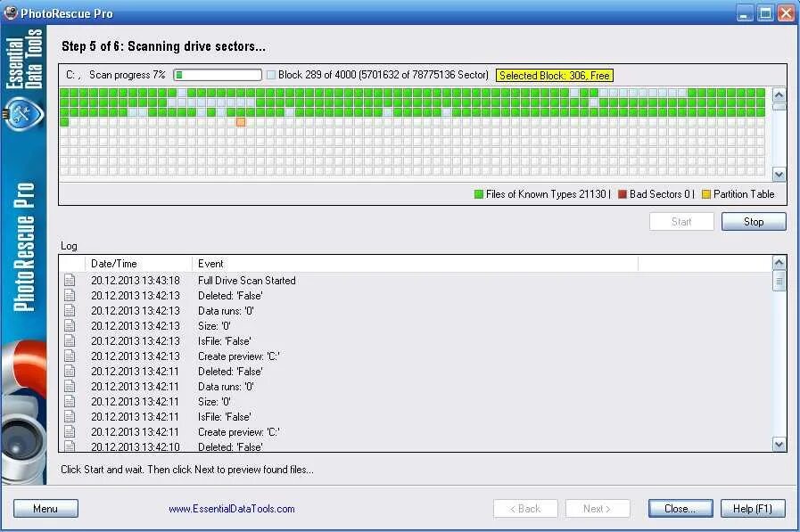800x532 pixels.
Task: Click document icon of 13:42:11 Create preview row
Action: click(x=70, y=432)
